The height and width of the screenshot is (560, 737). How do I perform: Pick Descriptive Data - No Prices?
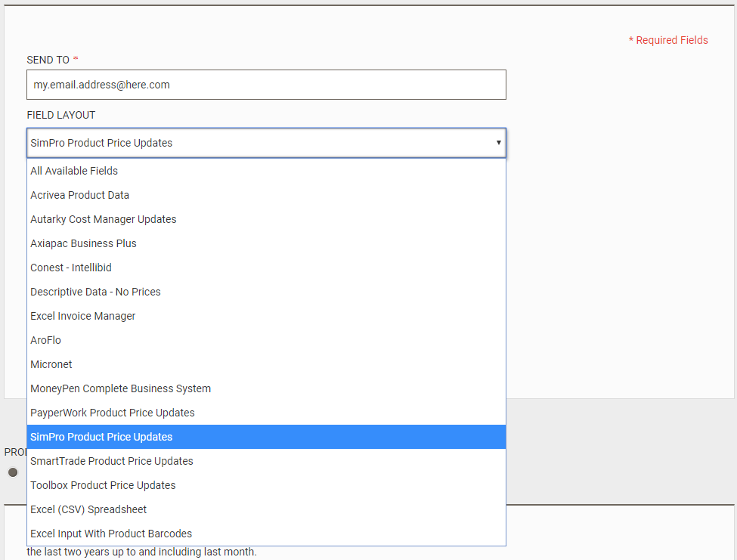pos(266,292)
